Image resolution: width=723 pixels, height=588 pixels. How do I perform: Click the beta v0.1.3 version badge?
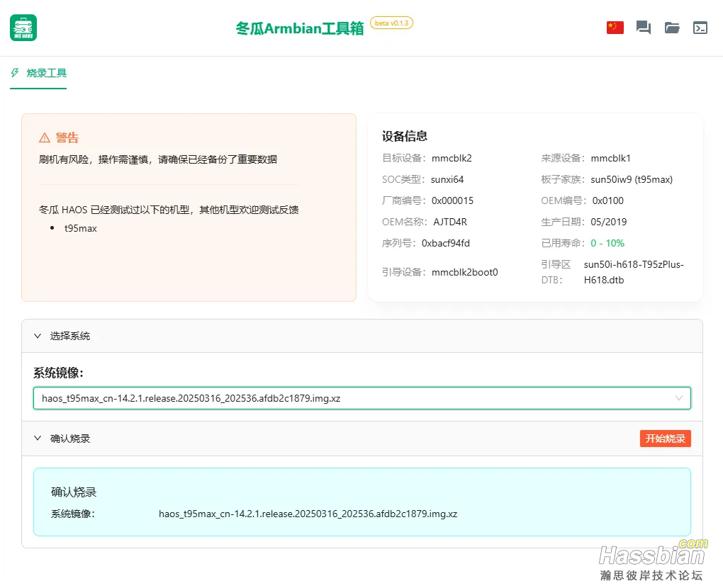(391, 23)
